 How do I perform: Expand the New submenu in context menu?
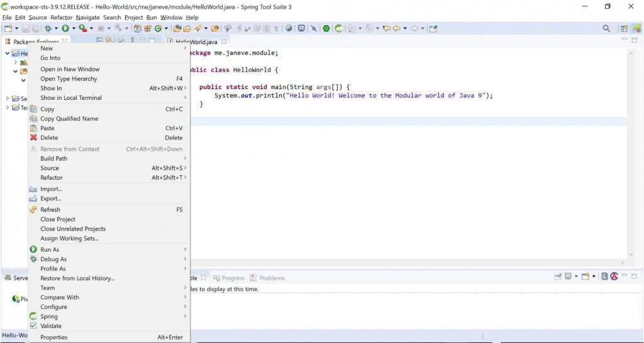[109, 48]
